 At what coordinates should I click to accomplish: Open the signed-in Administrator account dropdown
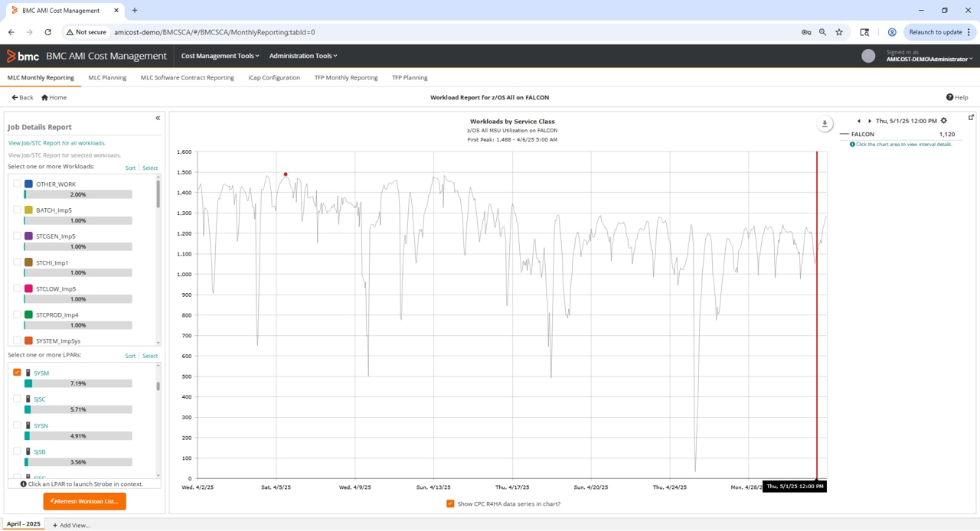point(929,59)
